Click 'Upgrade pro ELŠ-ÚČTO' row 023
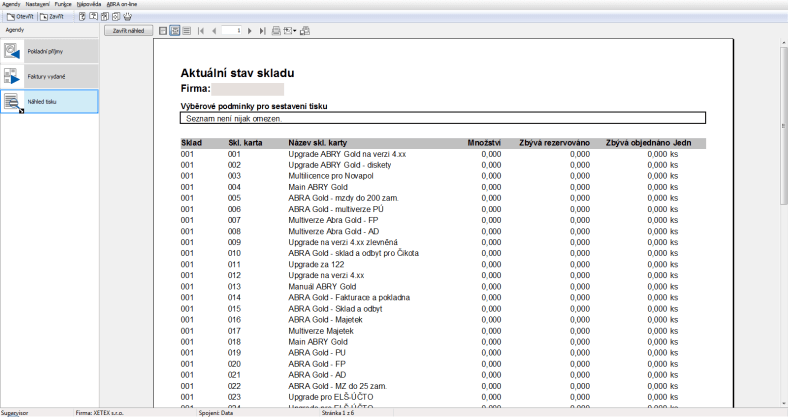 (x=330, y=397)
